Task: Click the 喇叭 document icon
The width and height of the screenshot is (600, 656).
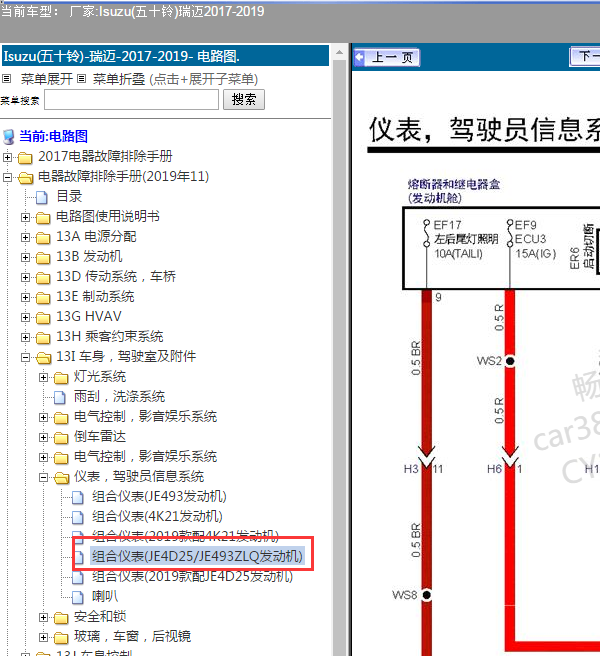Action: point(78,597)
